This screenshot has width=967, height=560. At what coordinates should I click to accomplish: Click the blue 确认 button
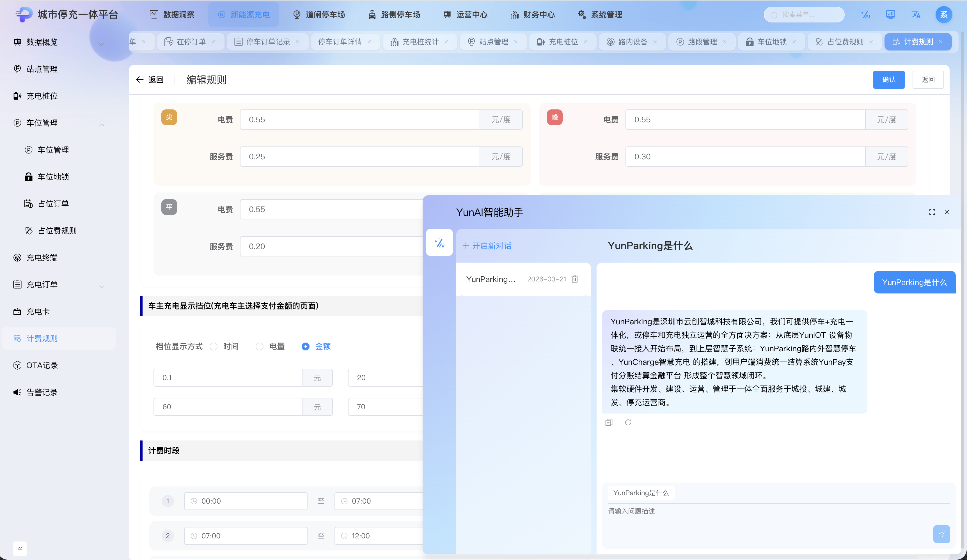click(888, 79)
